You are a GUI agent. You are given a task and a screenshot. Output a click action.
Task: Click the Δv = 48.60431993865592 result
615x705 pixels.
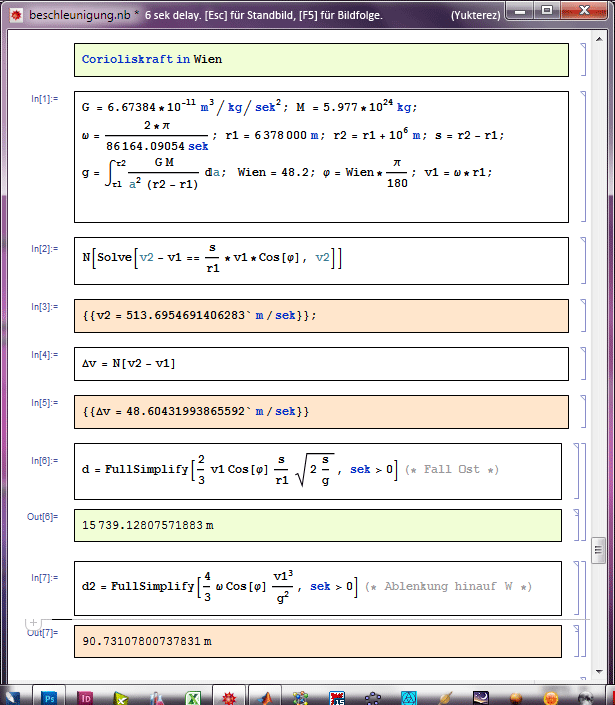coord(196,412)
